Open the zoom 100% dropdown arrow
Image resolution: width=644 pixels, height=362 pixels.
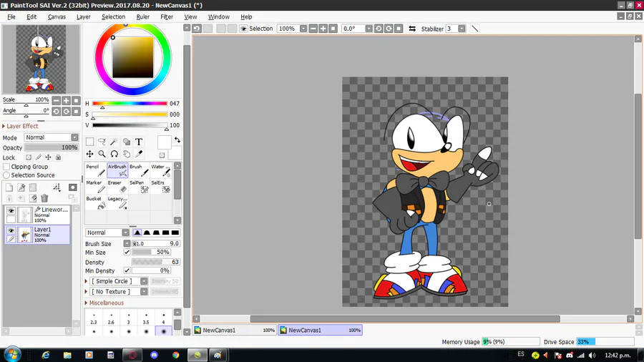pyautogui.click(x=303, y=29)
